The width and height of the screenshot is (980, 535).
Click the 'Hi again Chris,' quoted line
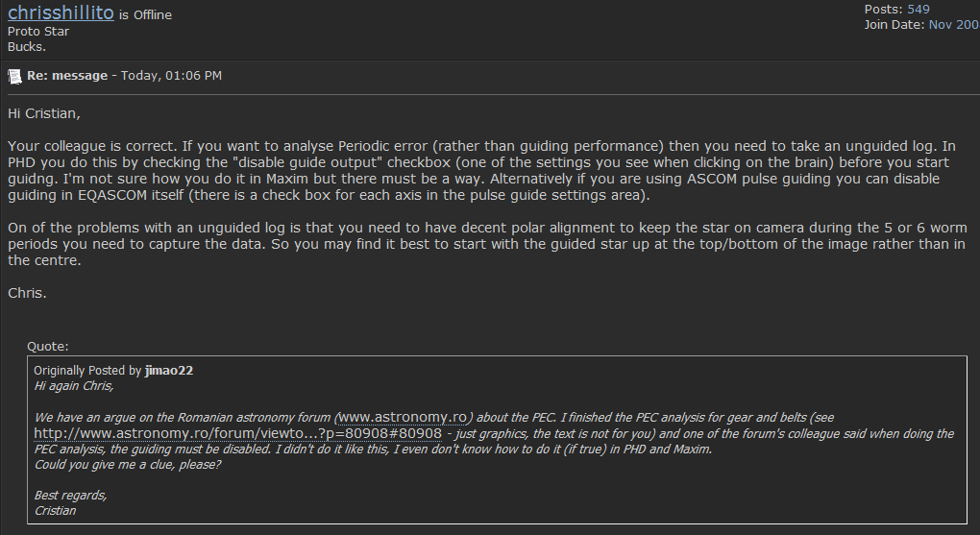click(x=74, y=386)
